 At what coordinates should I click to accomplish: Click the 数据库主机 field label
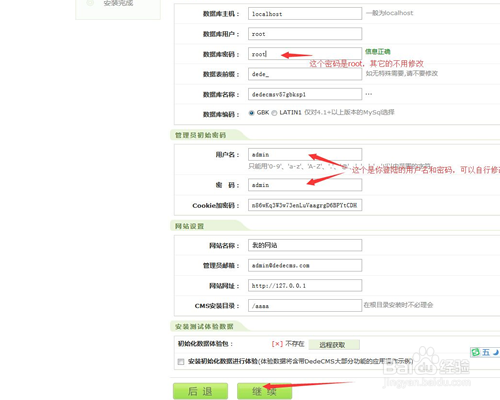[221, 14]
